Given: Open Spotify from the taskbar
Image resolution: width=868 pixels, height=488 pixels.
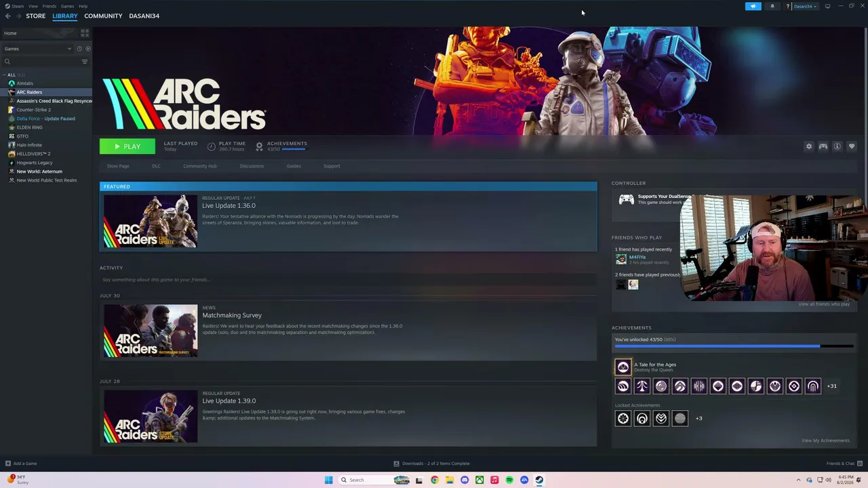Looking at the screenshot, I should pyautogui.click(x=509, y=480).
